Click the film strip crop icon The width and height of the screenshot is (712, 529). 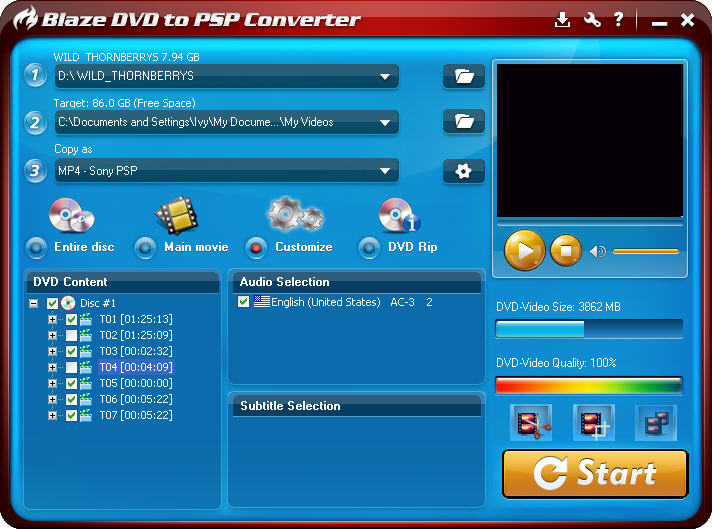point(593,424)
